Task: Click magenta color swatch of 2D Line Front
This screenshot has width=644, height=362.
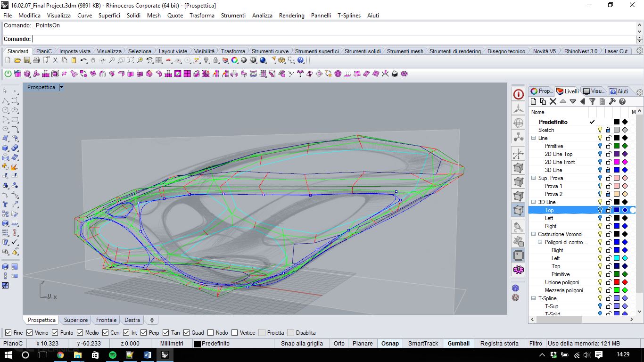Action: pos(616,162)
